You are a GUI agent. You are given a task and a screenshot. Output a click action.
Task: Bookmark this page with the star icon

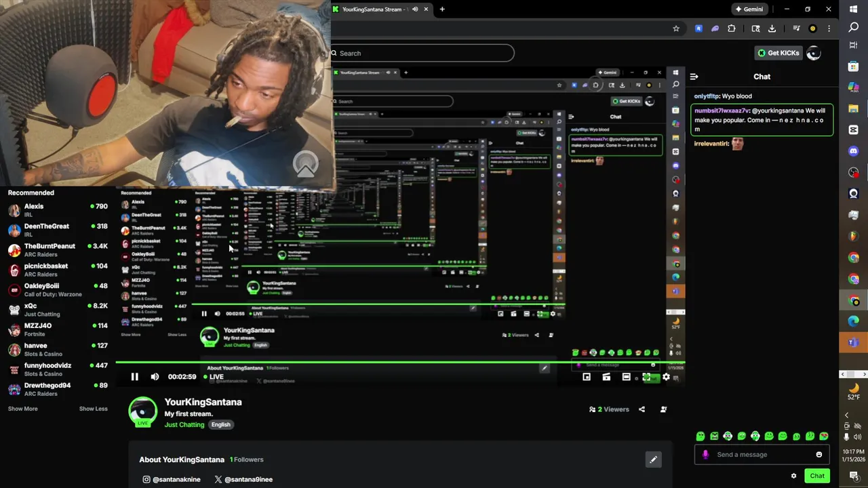(676, 28)
